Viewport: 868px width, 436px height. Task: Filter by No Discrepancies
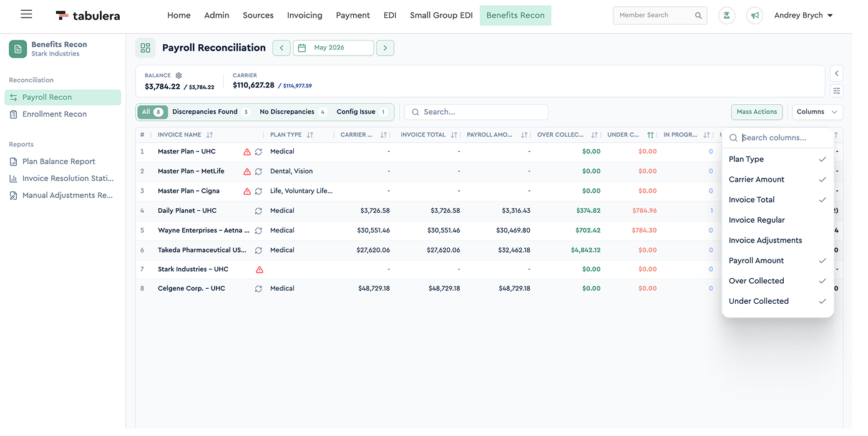pyautogui.click(x=293, y=112)
